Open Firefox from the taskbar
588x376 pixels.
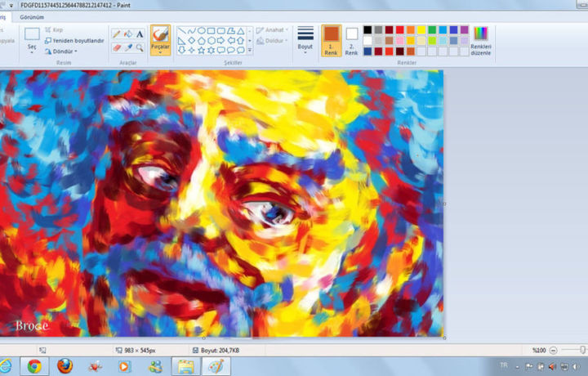[65, 366]
